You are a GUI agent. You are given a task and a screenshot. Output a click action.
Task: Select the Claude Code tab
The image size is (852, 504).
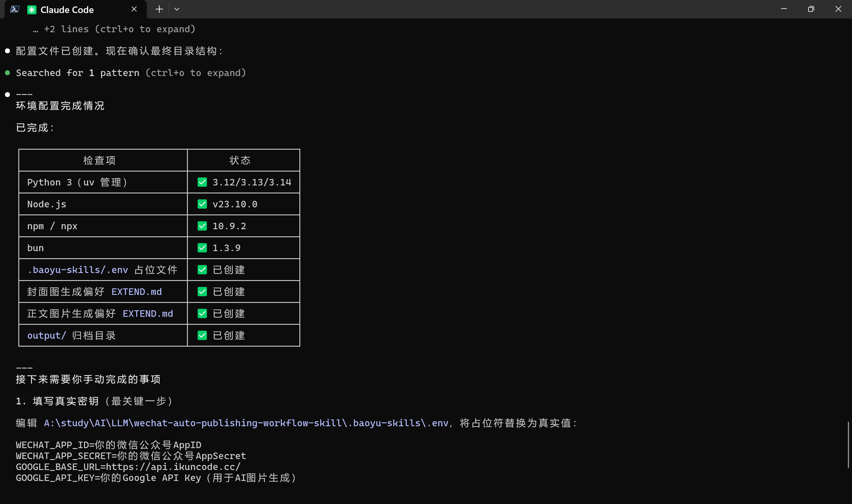pos(75,9)
